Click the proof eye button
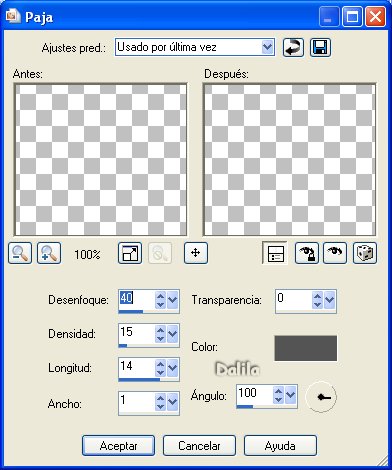 335,253
